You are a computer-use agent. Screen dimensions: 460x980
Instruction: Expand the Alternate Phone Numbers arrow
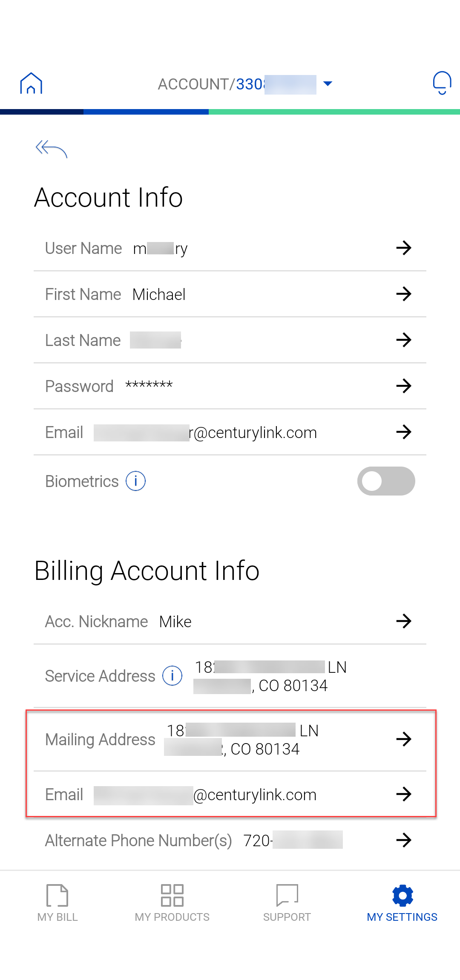(405, 840)
